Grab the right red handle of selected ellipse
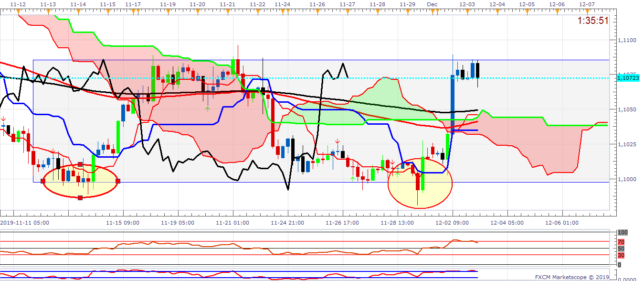The image size is (644, 281). coord(118,181)
